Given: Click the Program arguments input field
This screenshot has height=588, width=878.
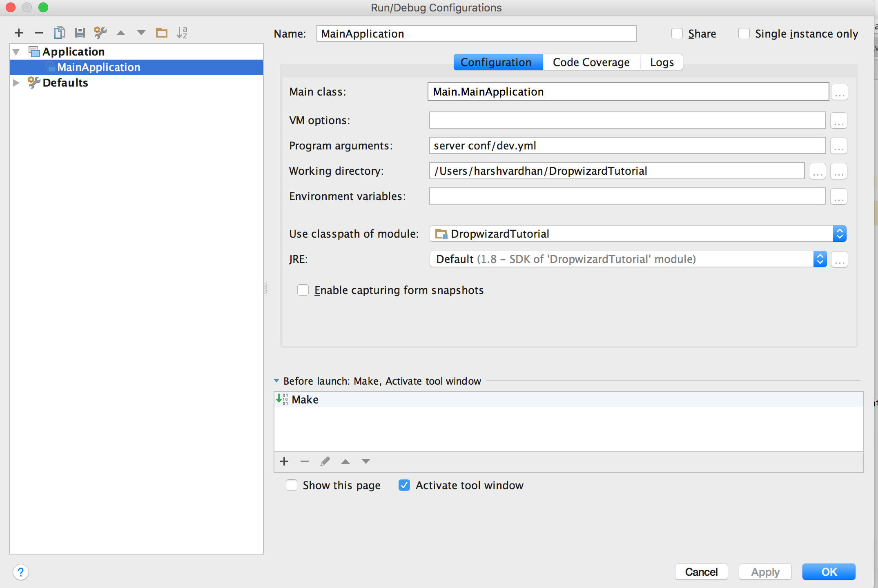Looking at the screenshot, I should coord(627,145).
